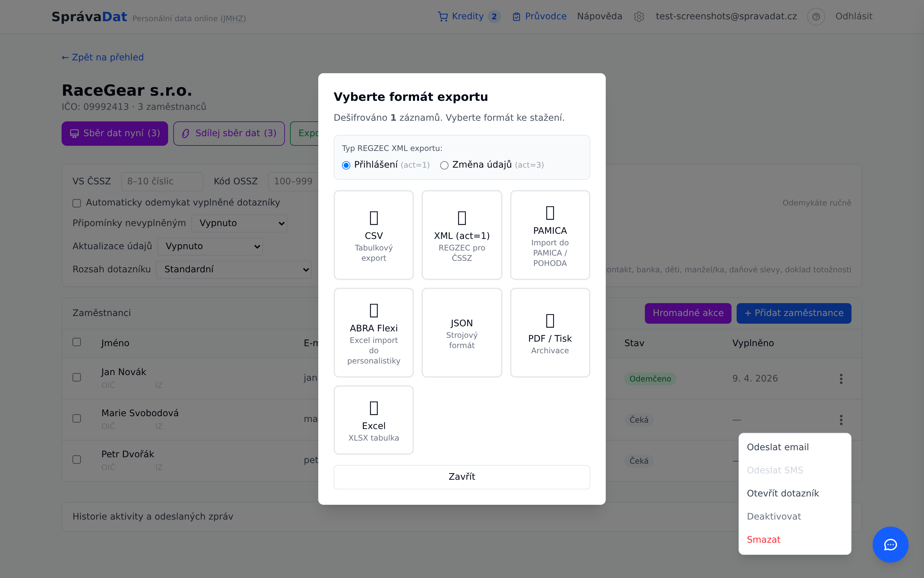Choose ABRA Flexi Excel import
Screen dimensions: 924x578
click(373, 333)
